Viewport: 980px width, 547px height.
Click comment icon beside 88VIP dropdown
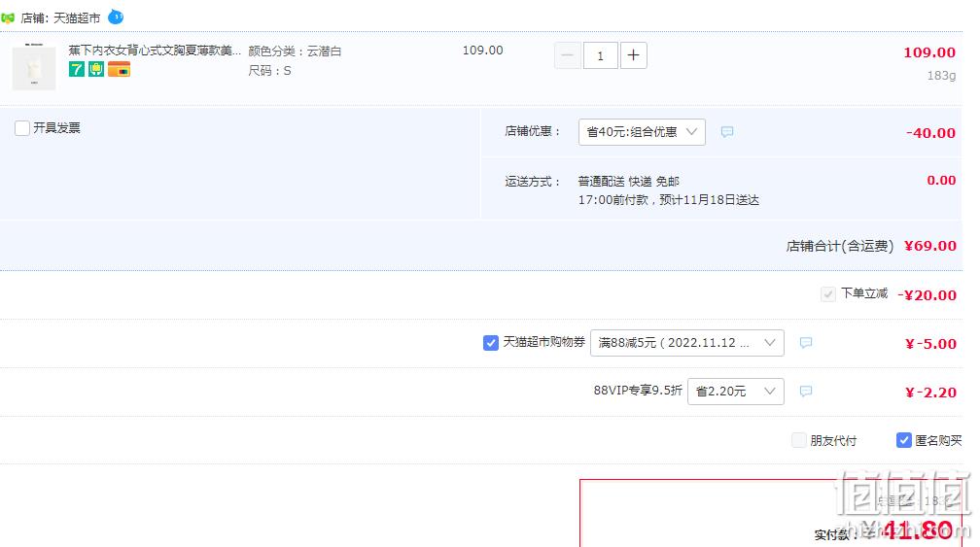[806, 392]
